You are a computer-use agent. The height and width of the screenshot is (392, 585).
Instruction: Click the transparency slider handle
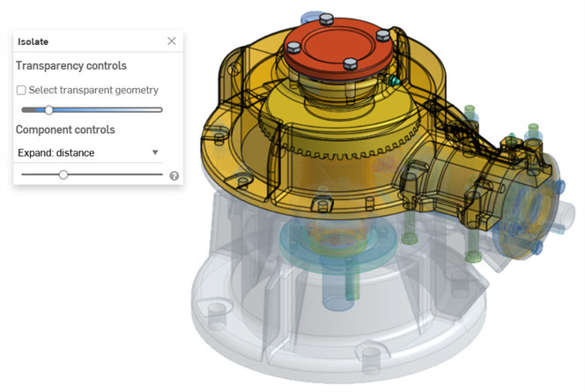pyautogui.click(x=48, y=110)
